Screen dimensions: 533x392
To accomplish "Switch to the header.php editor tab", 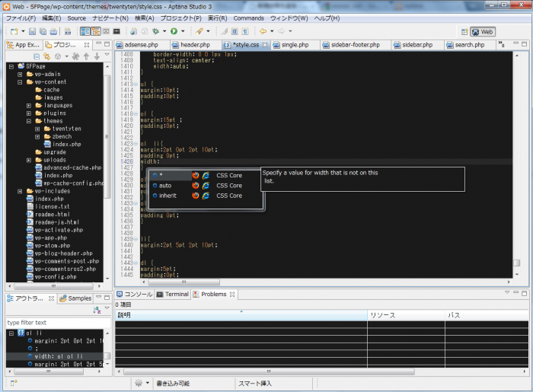I will (x=195, y=45).
